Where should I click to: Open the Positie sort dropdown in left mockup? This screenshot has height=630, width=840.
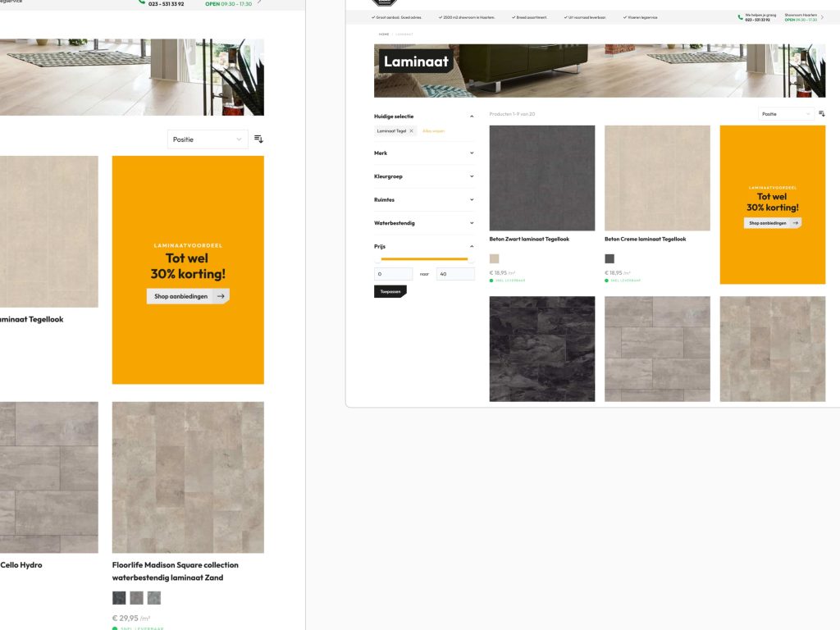coord(208,139)
